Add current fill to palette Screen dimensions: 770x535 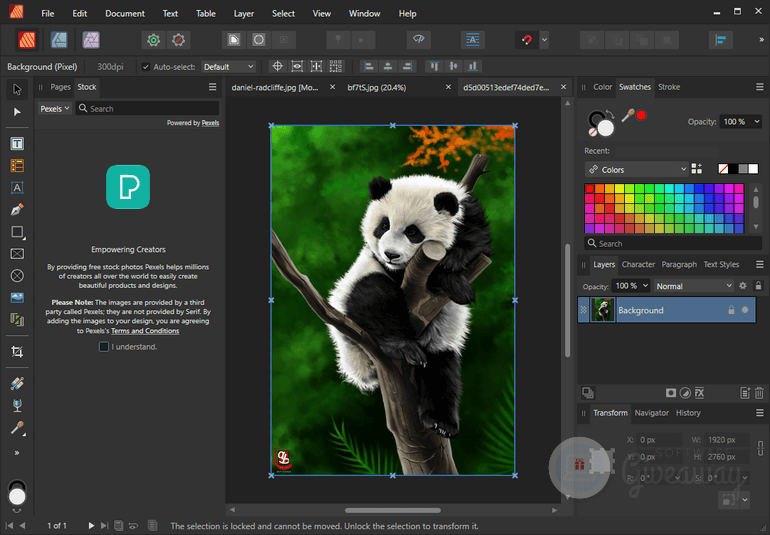click(x=696, y=169)
